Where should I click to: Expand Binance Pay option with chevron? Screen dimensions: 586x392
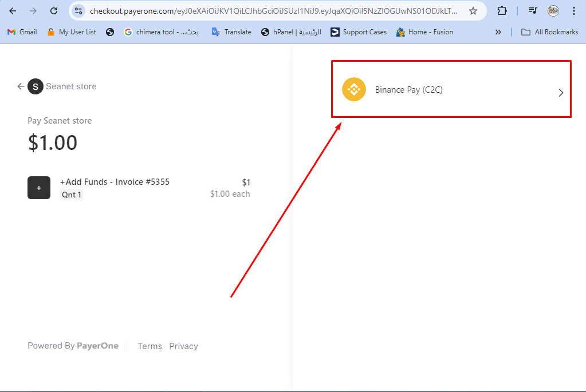point(561,93)
